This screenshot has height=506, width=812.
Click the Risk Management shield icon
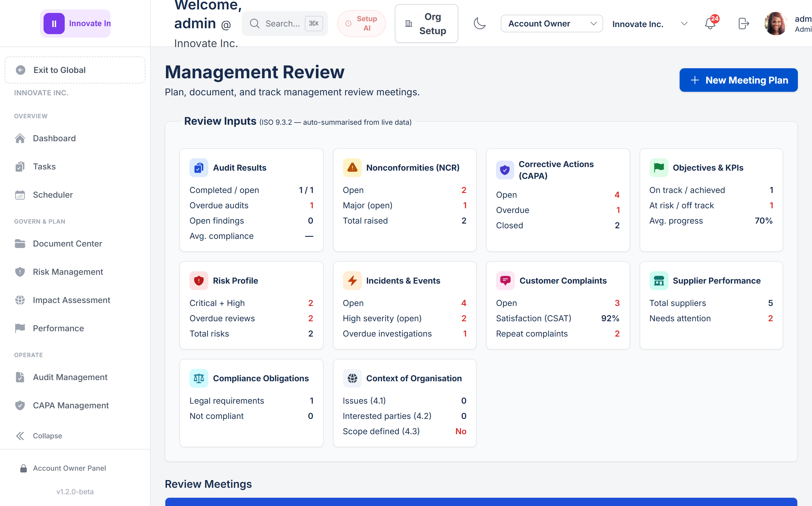(x=20, y=272)
